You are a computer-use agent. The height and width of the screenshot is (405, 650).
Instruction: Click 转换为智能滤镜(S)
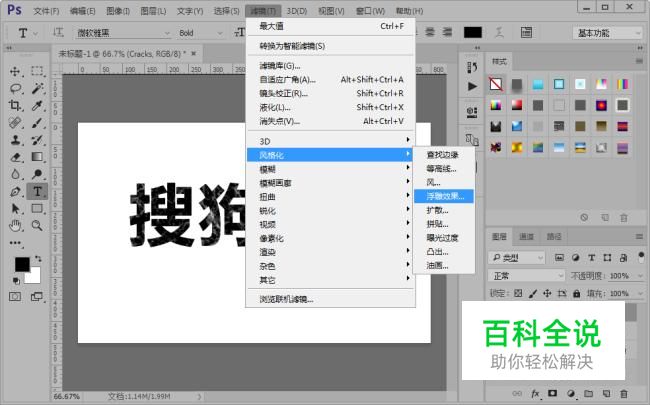(x=330, y=46)
